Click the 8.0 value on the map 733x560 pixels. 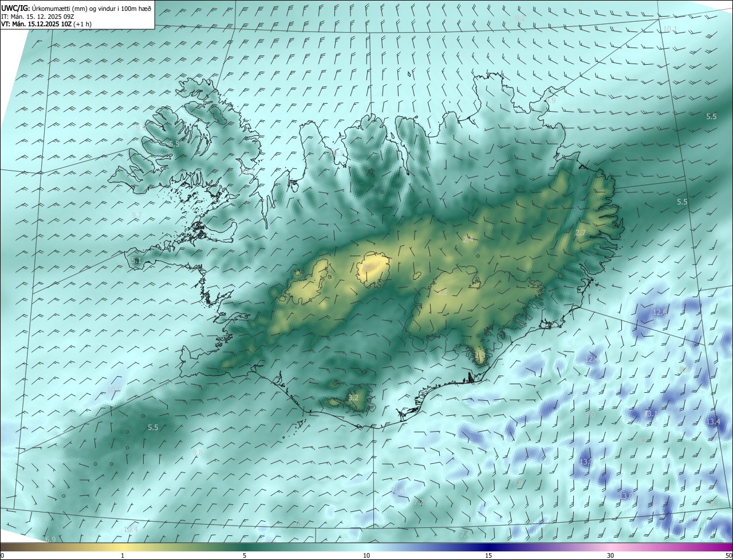(x=590, y=414)
